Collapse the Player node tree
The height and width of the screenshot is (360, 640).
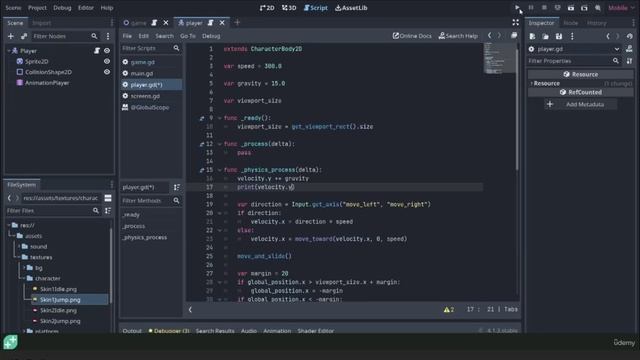[x=9, y=51]
